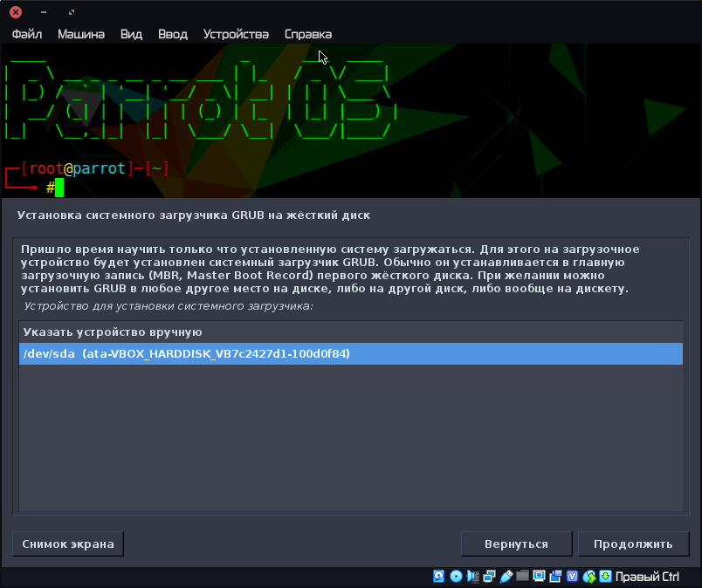Close the VirtualBox VM window
This screenshot has height=588, width=702.
click(x=16, y=12)
